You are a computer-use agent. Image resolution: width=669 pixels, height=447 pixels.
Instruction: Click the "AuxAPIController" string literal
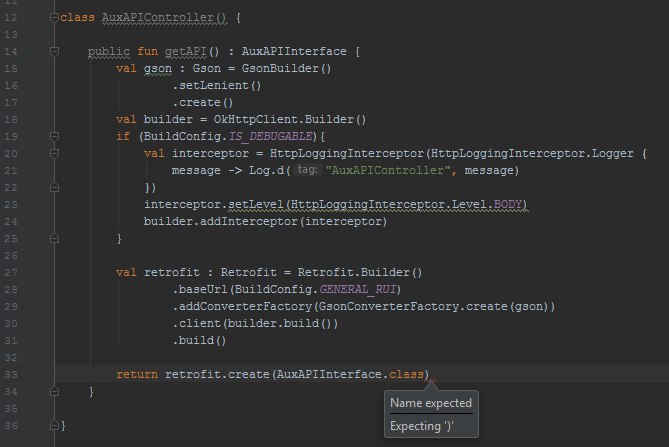point(388,171)
